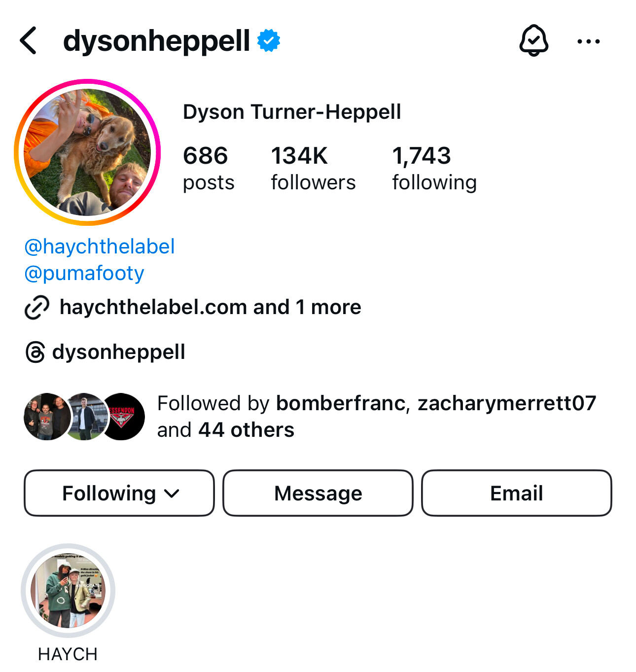Viewport: 636px width, 672px height.
Task: Tap the link chain icon
Action: (x=37, y=308)
